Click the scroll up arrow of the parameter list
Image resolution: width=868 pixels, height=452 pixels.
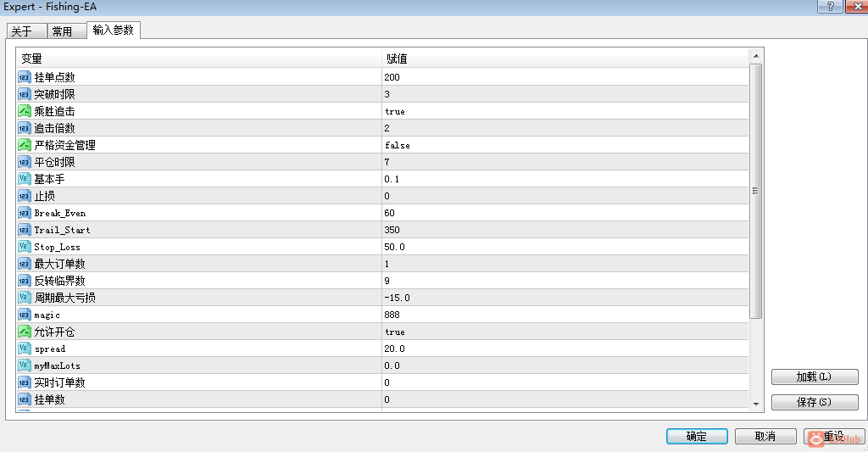click(756, 57)
